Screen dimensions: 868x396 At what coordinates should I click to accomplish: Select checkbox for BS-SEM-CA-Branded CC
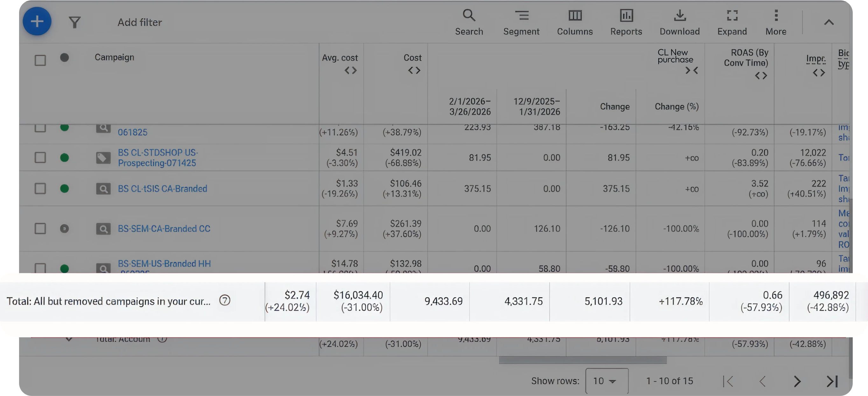tap(40, 229)
